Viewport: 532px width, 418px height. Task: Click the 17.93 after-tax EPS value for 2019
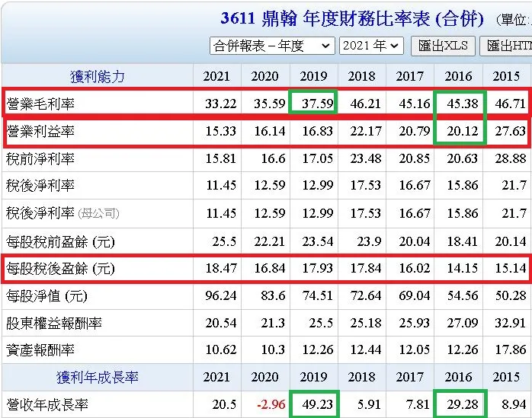318,268
